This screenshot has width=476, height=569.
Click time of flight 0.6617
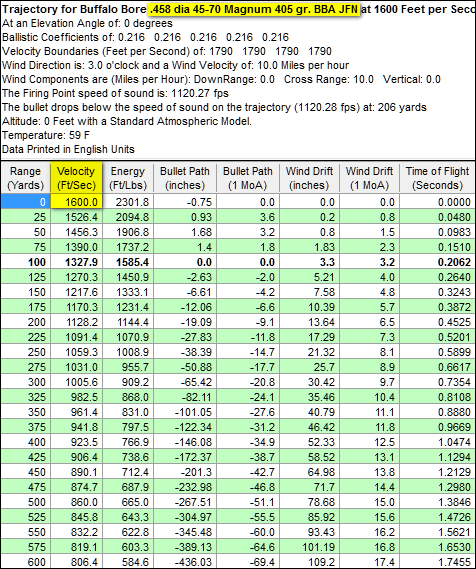tap(438, 367)
